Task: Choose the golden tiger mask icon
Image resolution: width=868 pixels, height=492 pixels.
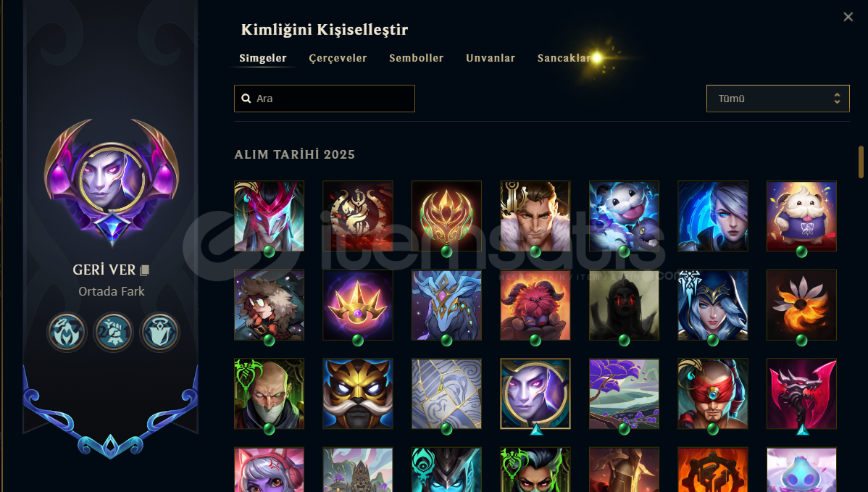Action: click(x=358, y=393)
